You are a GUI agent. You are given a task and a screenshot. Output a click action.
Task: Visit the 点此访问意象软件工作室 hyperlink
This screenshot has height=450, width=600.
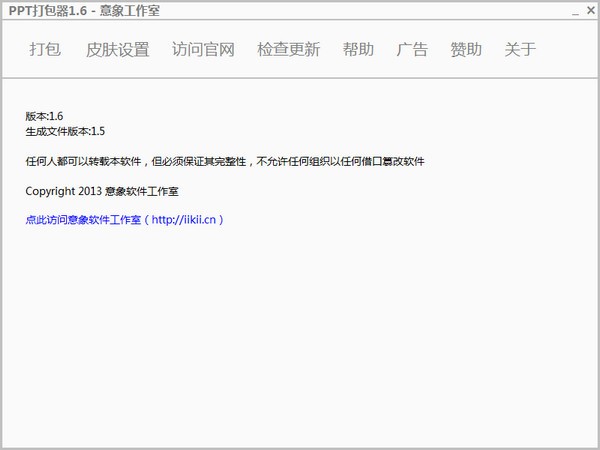(83, 219)
